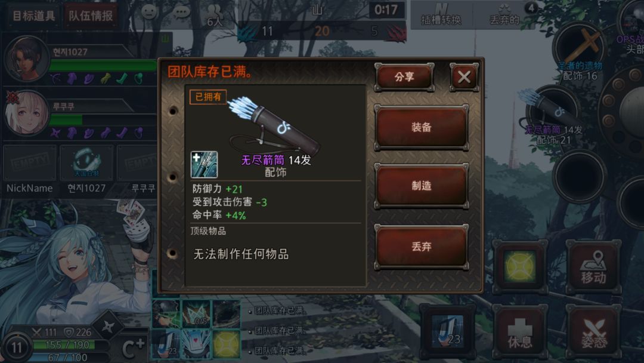Close the item details dialog

(x=464, y=77)
